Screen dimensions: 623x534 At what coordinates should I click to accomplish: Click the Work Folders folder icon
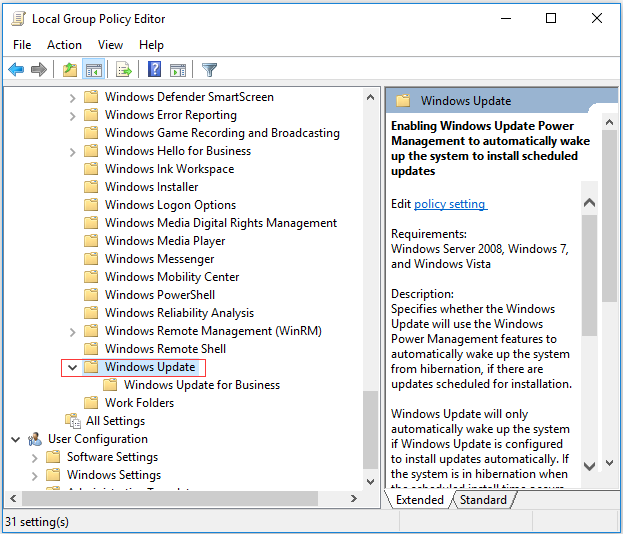[91, 402]
